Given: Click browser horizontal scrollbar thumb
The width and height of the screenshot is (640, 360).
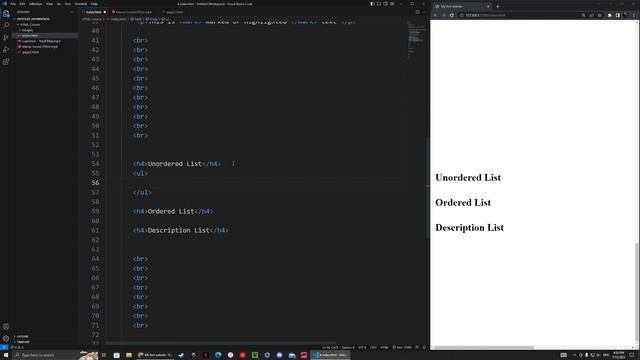Looking at the screenshot, I should click(x=484, y=348).
